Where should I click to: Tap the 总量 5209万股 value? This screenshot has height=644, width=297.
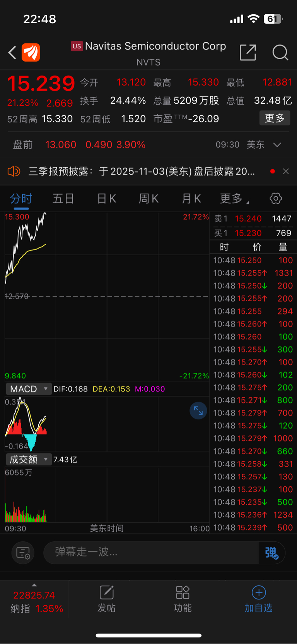click(196, 101)
